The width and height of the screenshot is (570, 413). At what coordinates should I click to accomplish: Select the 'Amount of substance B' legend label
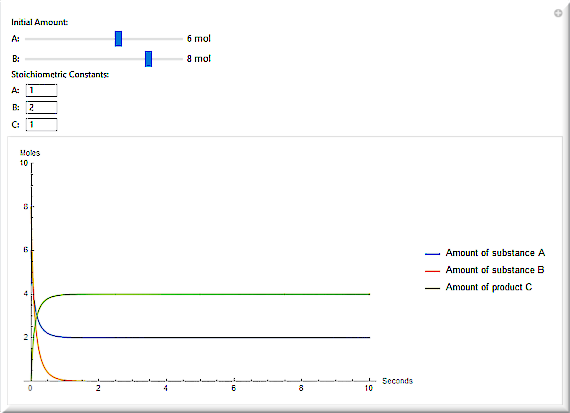(495, 270)
